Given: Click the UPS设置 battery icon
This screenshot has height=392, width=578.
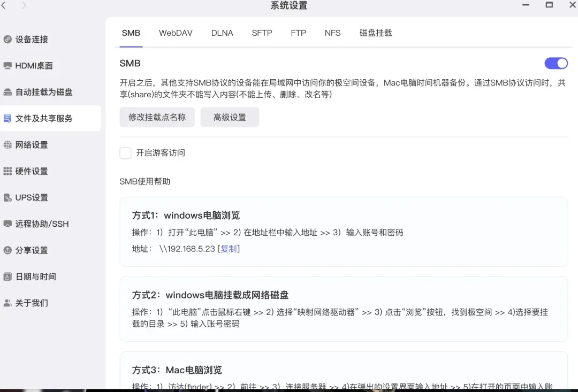Looking at the screenshot, I should tap(7, 198).
